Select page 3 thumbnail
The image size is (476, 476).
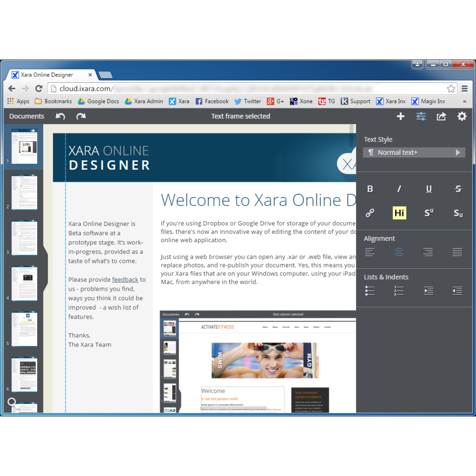click(x=25, y=238)
